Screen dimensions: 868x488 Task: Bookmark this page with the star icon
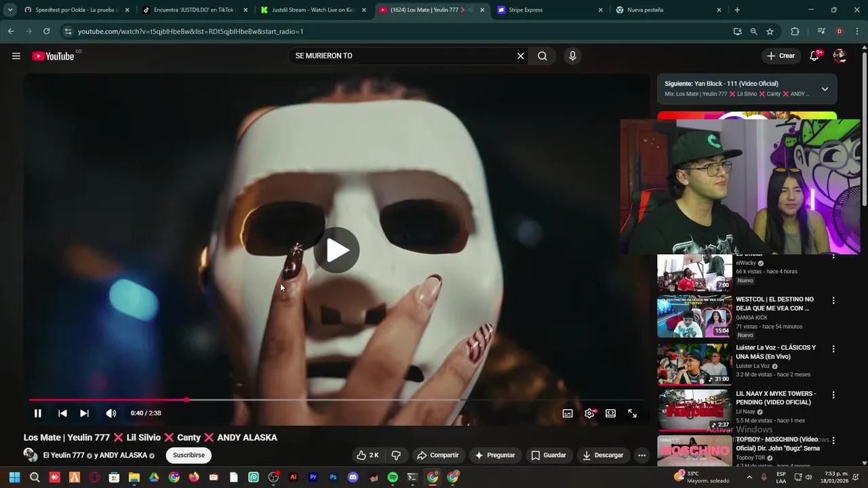(x=770, y=31)
